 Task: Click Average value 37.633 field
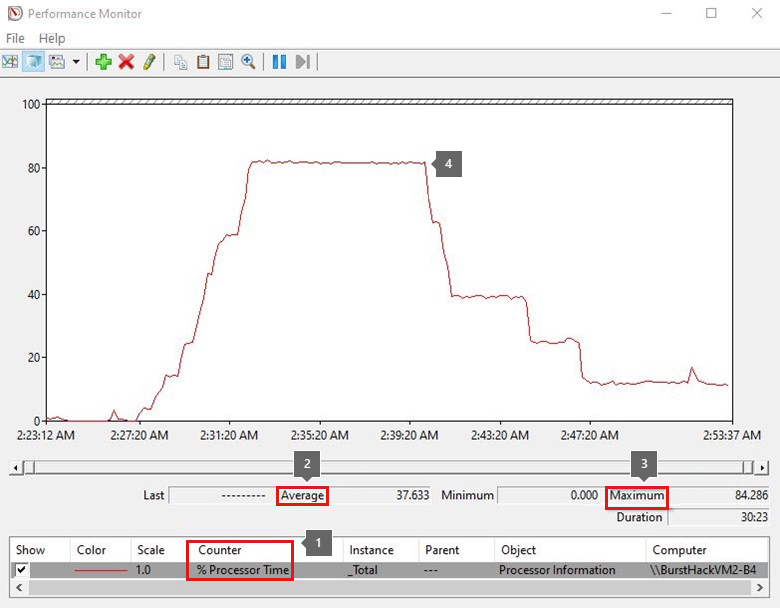(379, 495)
